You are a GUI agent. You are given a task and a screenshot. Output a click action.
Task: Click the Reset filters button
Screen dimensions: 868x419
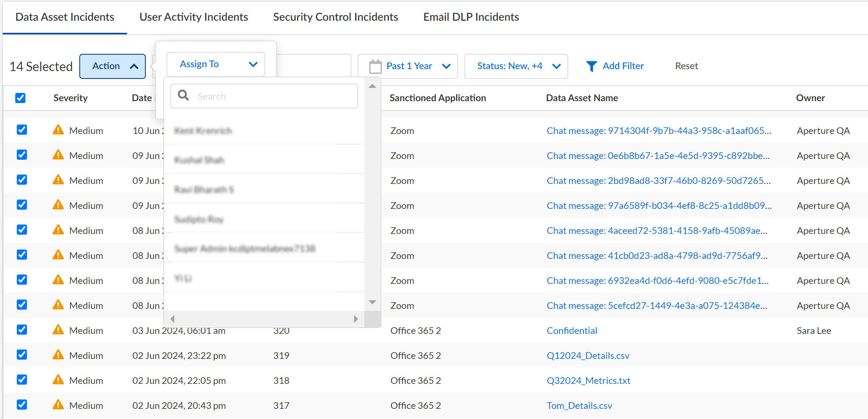click(x=686, y=66)
